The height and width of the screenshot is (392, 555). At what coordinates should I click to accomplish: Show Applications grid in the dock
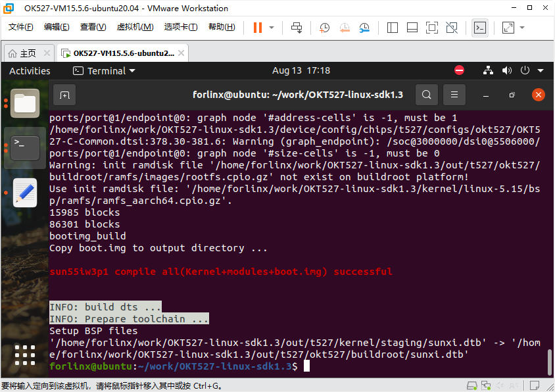click(25, 355)
